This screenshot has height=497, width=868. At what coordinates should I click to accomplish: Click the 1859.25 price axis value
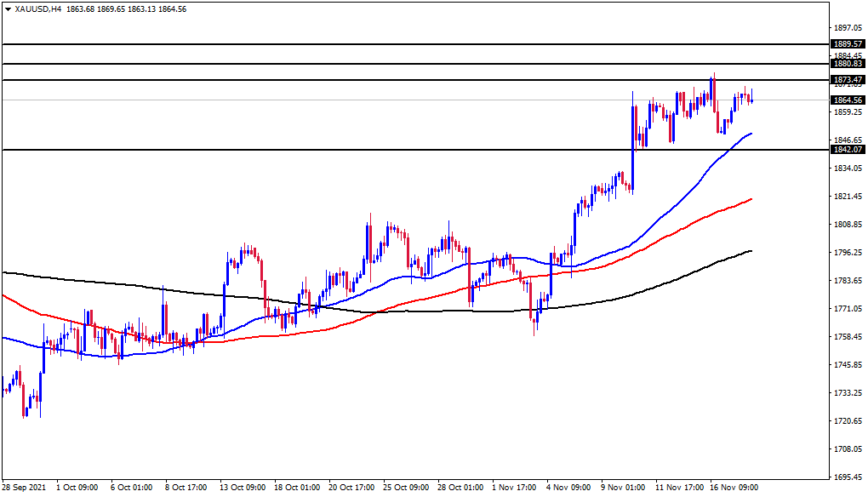(x=848, y=111)
